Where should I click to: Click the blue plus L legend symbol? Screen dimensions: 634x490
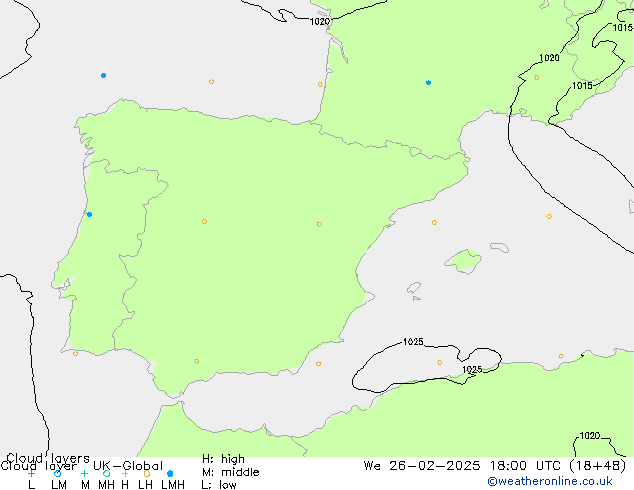coord(31,473)
